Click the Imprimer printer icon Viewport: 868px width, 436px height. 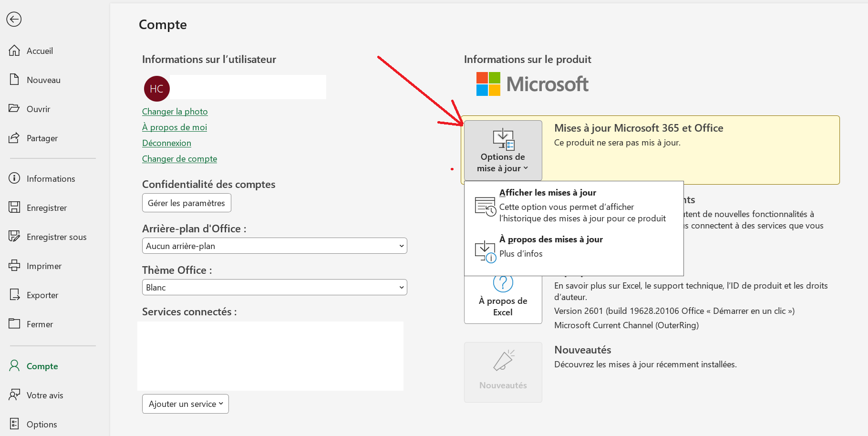point(14,266)
